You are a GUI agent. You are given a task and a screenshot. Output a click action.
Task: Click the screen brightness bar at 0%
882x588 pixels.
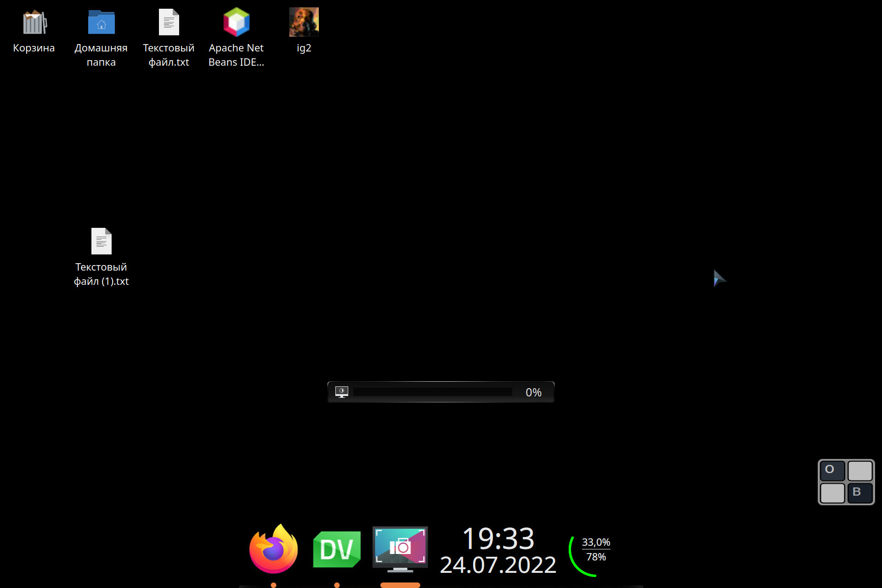[x=433, y=392]
